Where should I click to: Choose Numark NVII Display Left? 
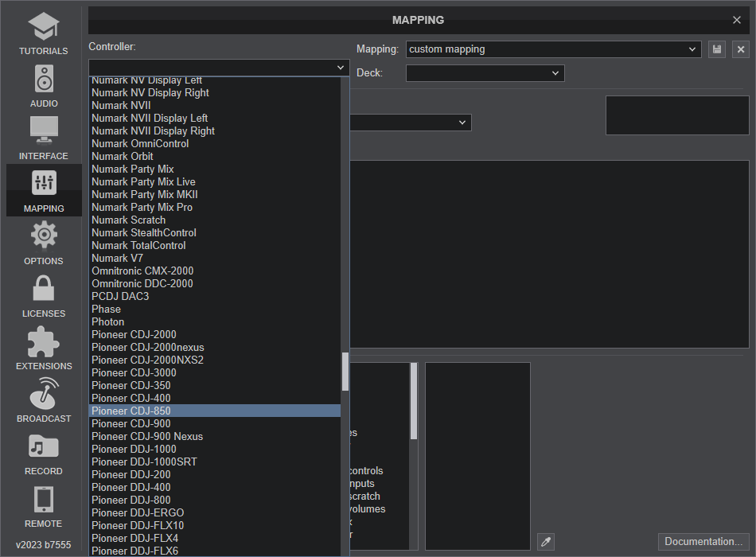click(215, 118)
